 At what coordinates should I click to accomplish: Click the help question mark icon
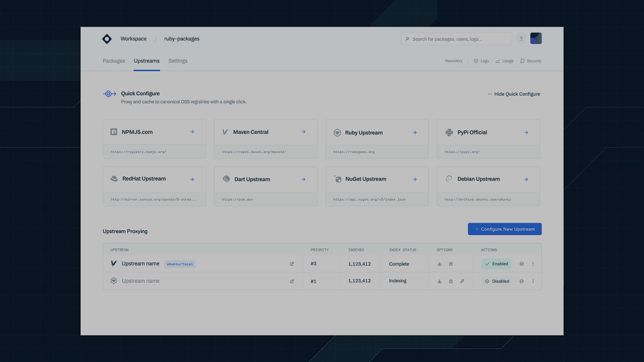click(521, 39)
